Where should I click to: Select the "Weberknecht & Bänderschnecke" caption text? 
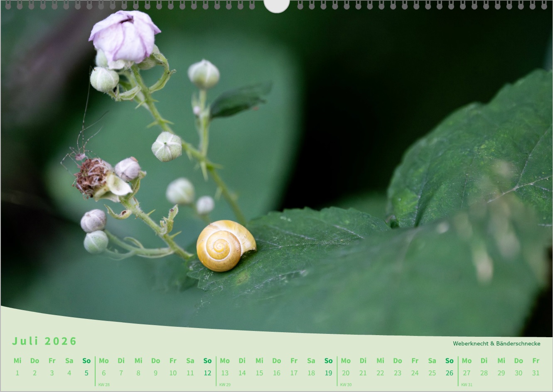click(496, 343)
